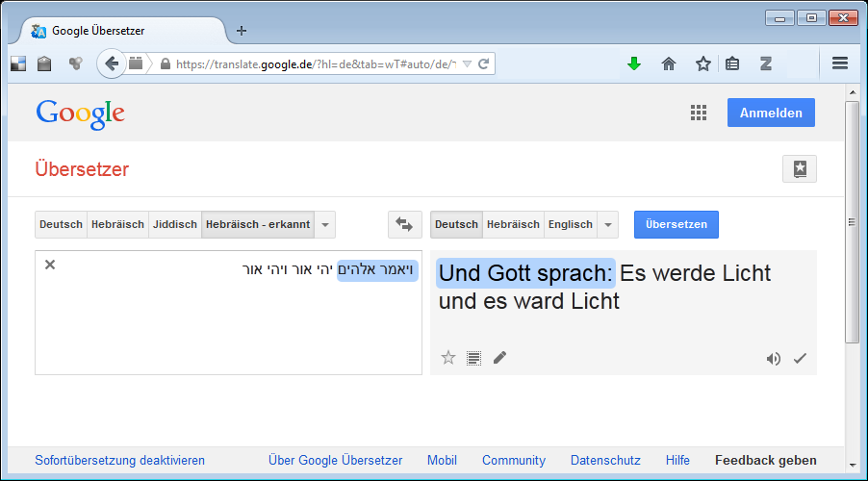
Task: Click the blue Übersetzen button
Action: pos(676,224)
